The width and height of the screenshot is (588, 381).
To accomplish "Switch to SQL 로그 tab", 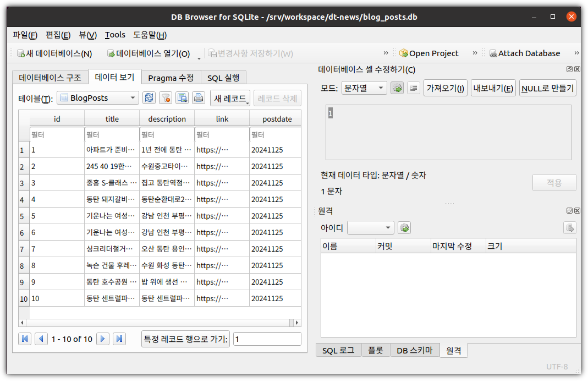I will (x=338, y=350).
